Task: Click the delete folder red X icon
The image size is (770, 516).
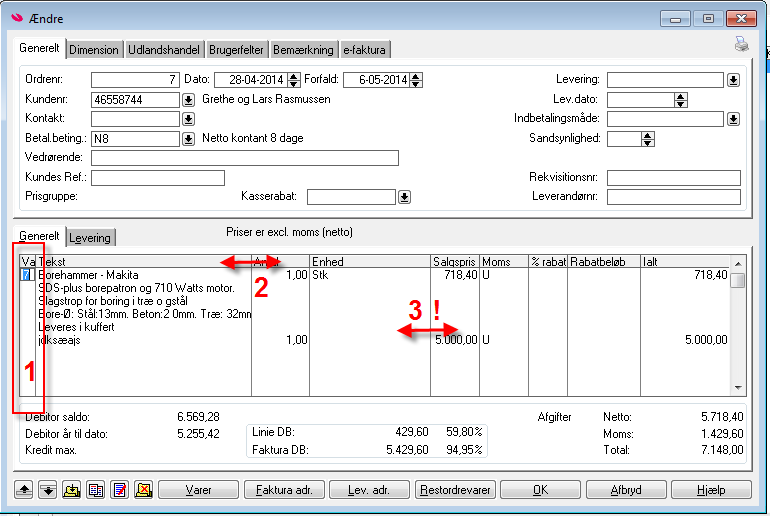Action: click(x=143, y=489)
